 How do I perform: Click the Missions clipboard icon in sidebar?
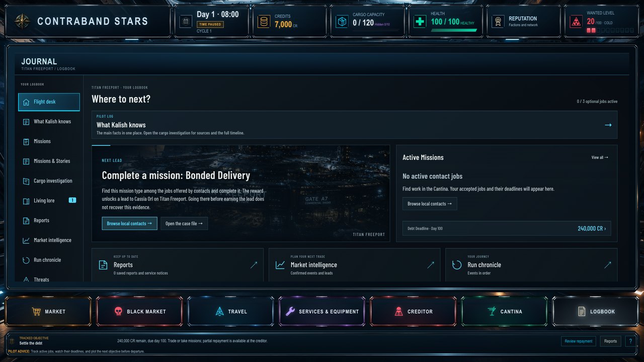coord(26,142)
